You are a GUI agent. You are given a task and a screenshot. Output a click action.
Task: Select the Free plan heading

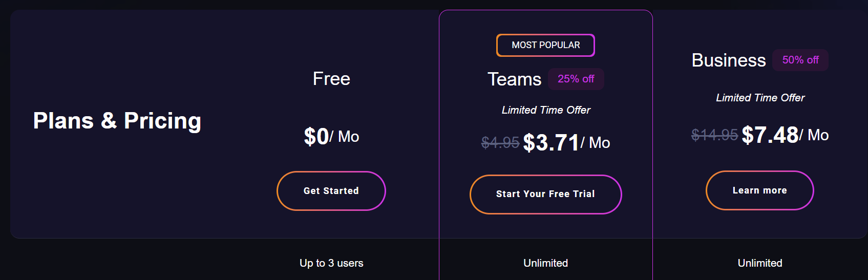[331, 79]
